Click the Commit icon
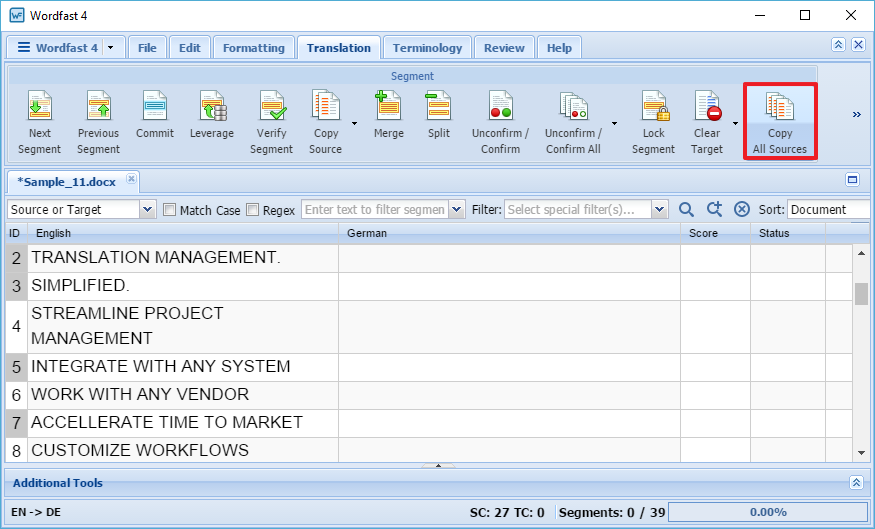 coord(155,105)
